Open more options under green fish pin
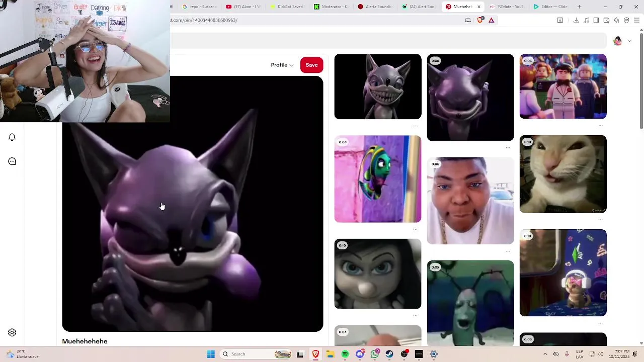This screenshot has height=362, width=644. 415,229
